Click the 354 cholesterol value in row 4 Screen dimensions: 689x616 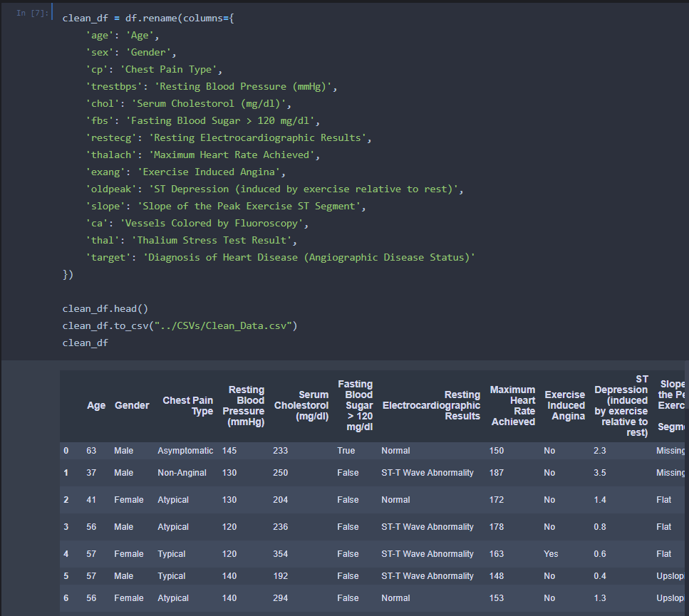pyautogui.click(x=280, y=555)
